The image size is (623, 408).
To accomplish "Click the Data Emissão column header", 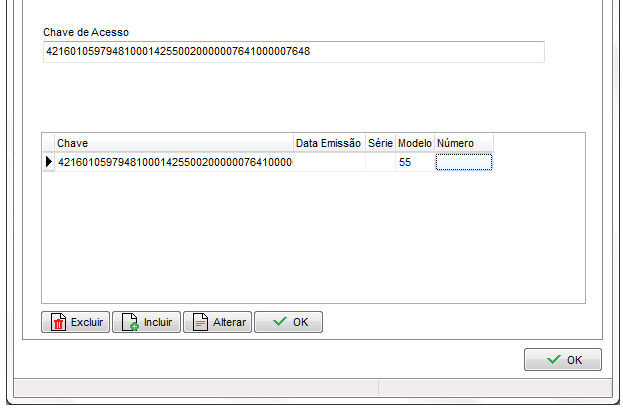I will pos(329,143).
